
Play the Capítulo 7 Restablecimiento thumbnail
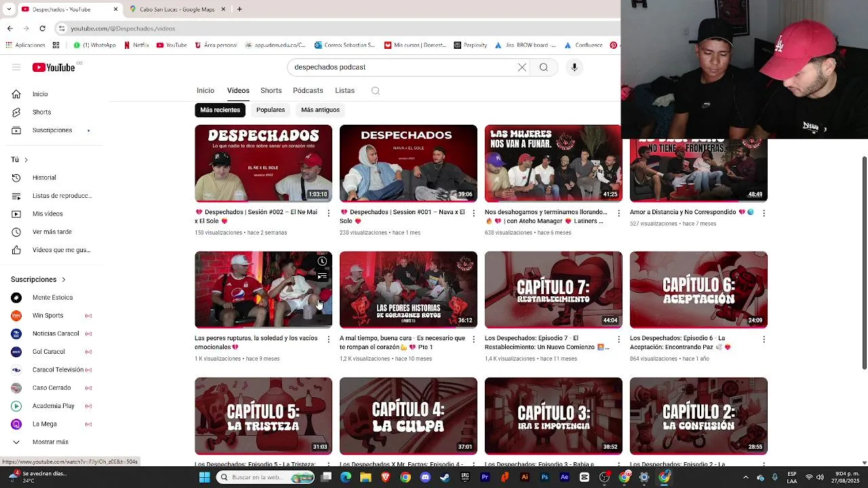(x=553, y=290)
